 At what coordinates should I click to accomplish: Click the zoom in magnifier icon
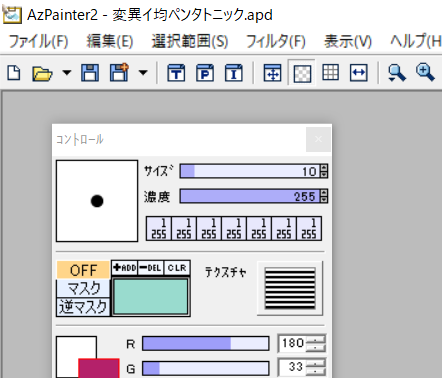(425, 73)
